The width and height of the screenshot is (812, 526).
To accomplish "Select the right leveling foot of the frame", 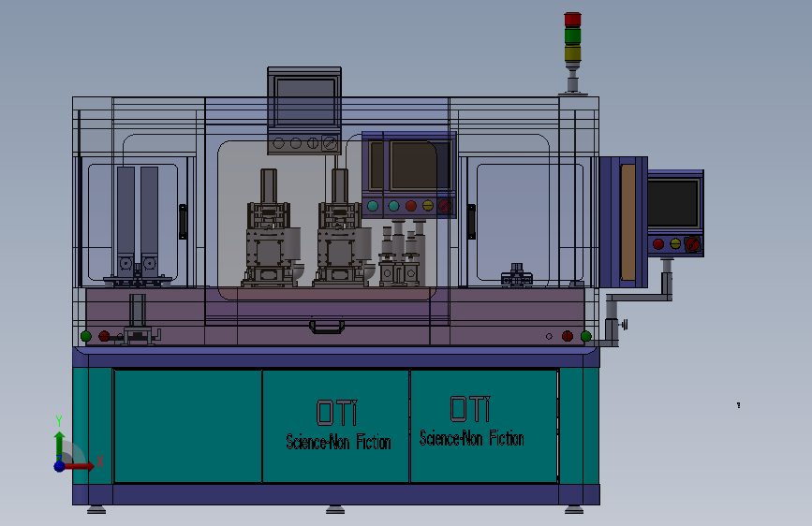I will 574,510.
